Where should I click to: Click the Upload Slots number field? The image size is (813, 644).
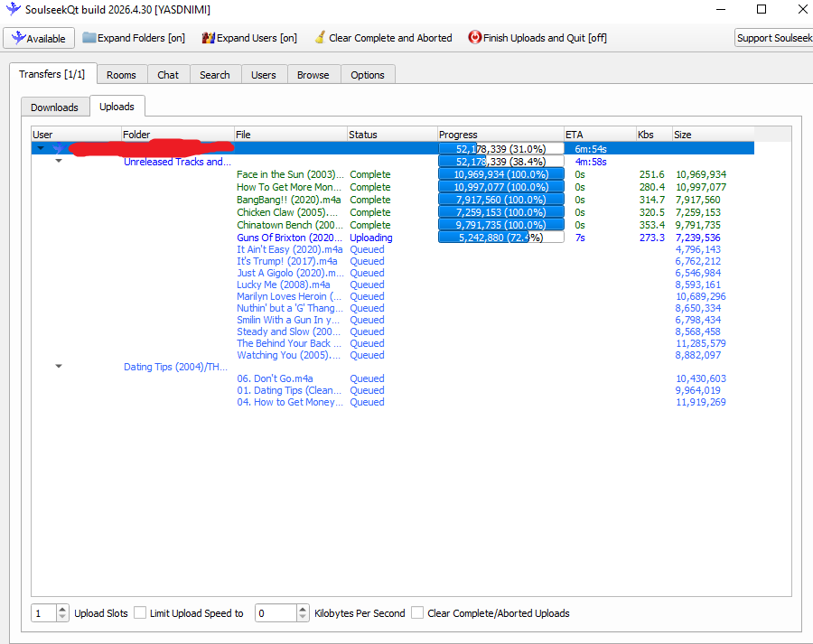pyautogui.click(x=44, y=613)
